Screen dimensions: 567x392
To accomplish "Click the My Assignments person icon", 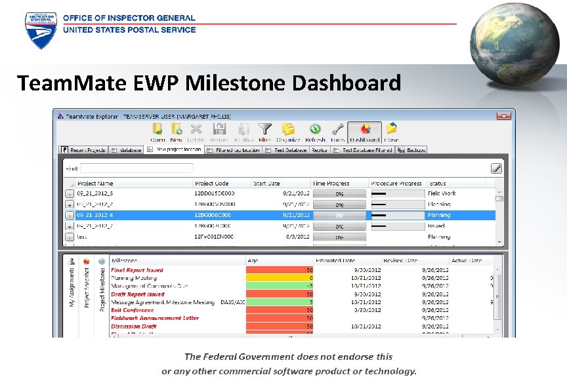I will (72, 261).
